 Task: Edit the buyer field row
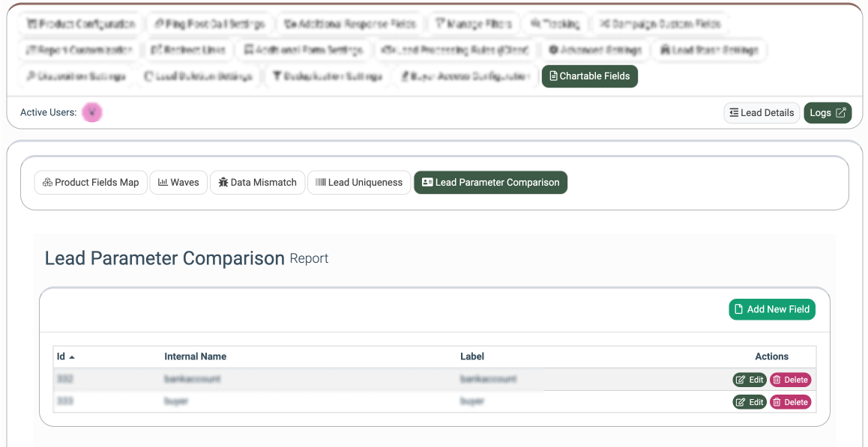click(x=750, y=402)
